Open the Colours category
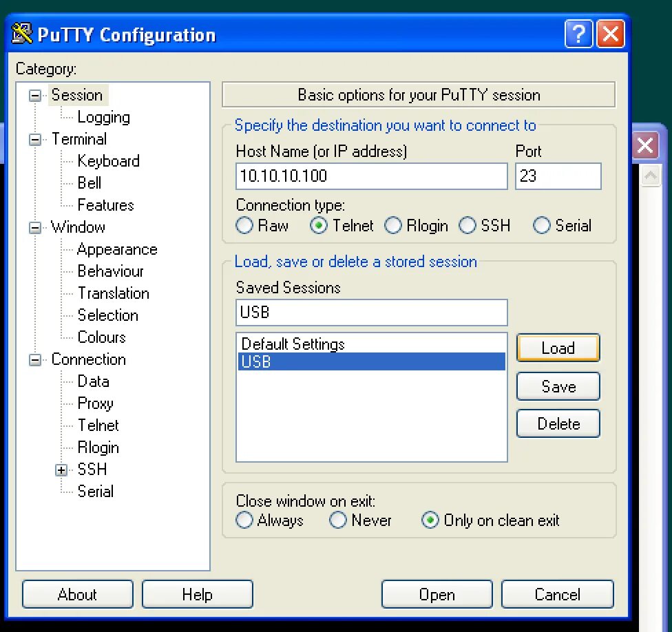672x632 pixels. point(102,337)
